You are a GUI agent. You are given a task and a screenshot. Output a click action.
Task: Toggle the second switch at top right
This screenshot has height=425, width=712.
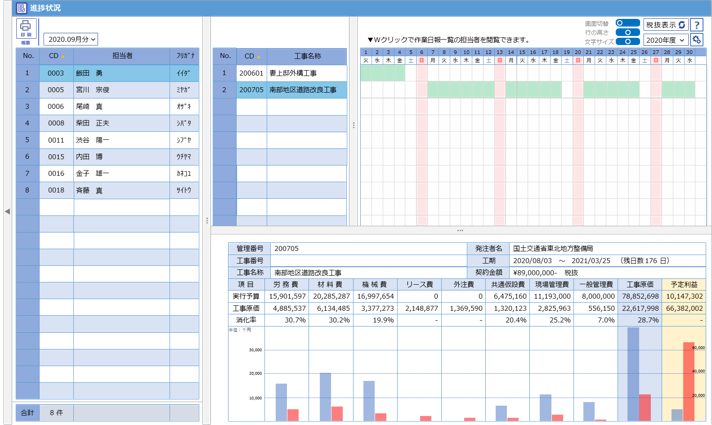point(628,32)
